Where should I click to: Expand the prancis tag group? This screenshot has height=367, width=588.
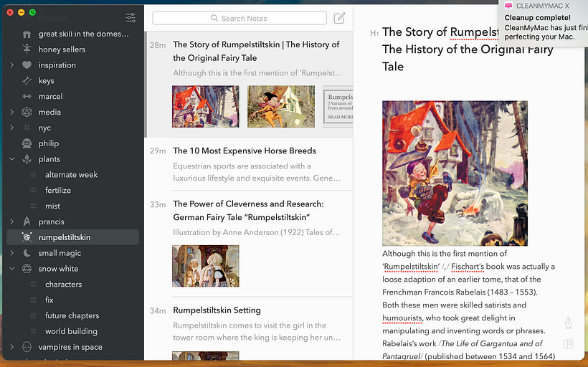pyautogui.click(x=11, y=221)
